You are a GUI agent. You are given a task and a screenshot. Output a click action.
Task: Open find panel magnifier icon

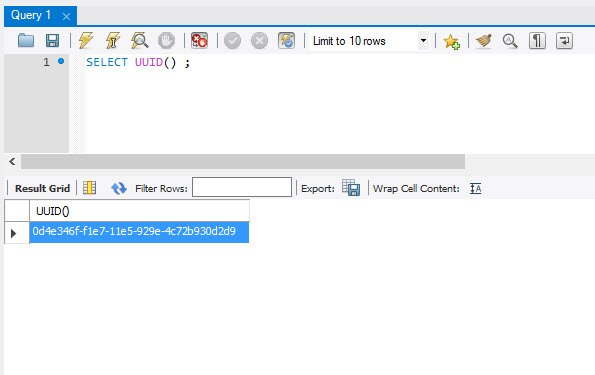[510, 41]
